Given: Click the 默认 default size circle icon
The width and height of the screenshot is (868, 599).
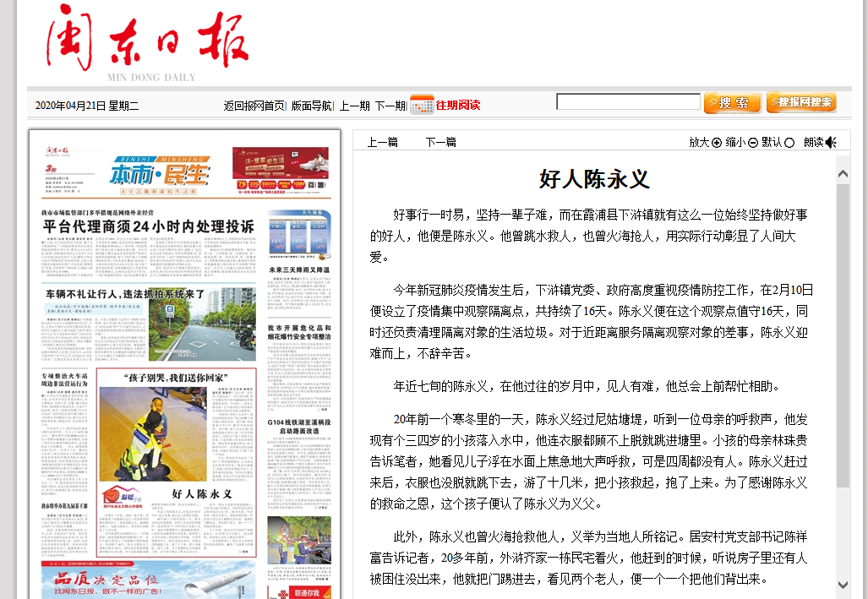Looking at the screenshot, I should click(789, 143).
